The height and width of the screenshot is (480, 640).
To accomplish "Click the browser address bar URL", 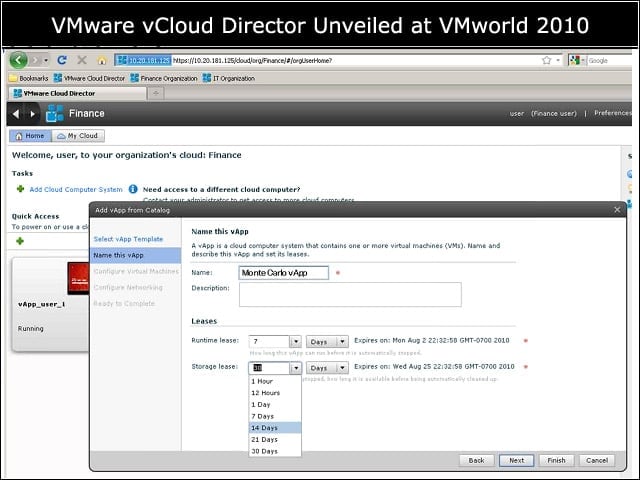I will tap(252, 60).
